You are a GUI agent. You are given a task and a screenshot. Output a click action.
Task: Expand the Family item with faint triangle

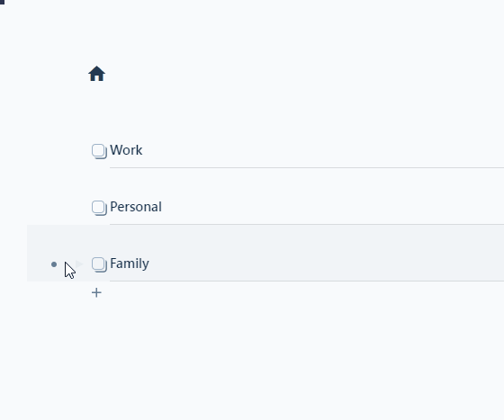click(79, 264)
